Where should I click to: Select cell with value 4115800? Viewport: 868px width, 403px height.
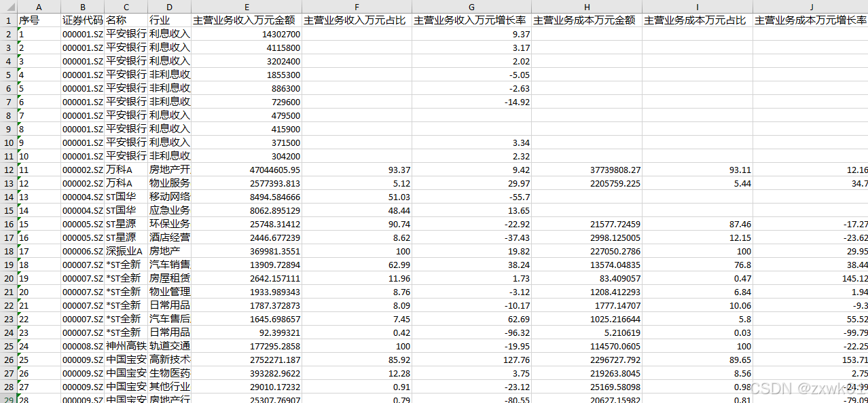coord(247,47)
